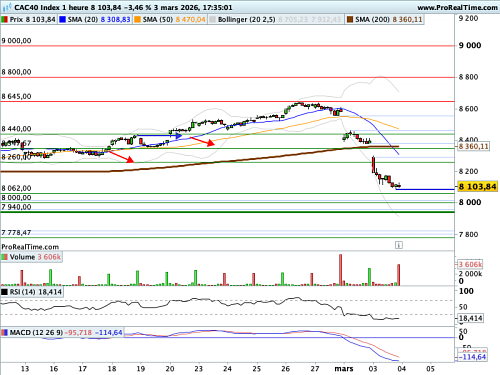Click the 8 000,00 support level label
500x375 pixels.
(16, 198)
